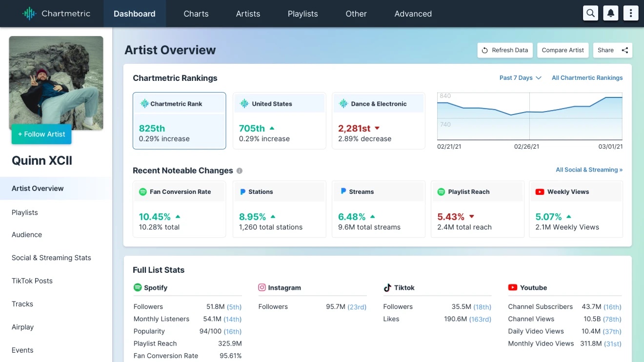
Task: Click the Instagram icon in Full List Stats
Action: click(x=262, y=287)
